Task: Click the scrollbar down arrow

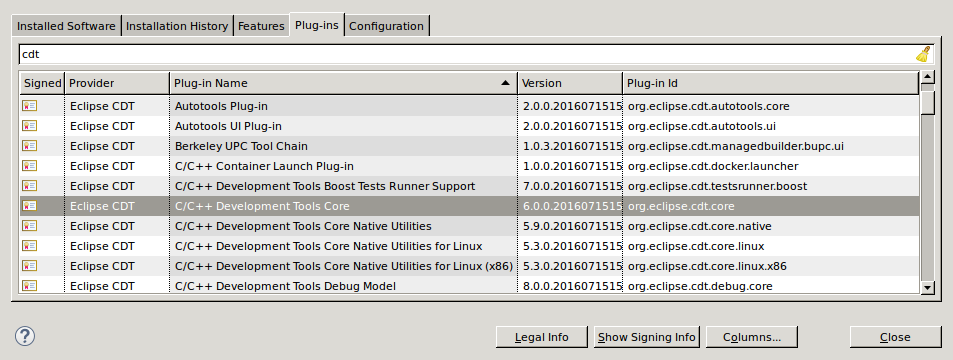Action: point(927,288)
